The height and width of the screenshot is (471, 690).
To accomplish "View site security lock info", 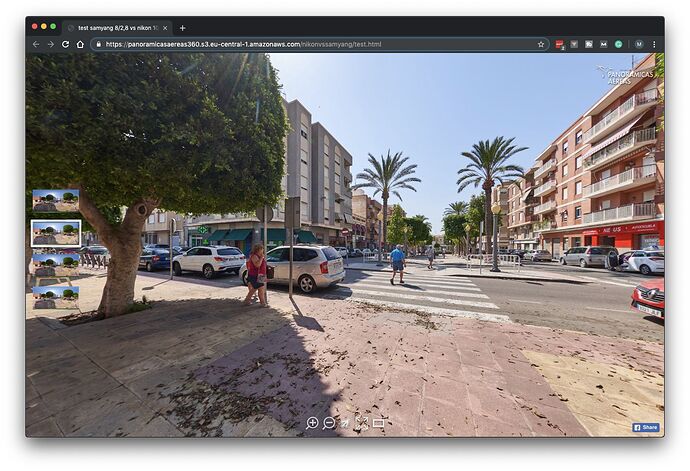I will tap(99, 44).
